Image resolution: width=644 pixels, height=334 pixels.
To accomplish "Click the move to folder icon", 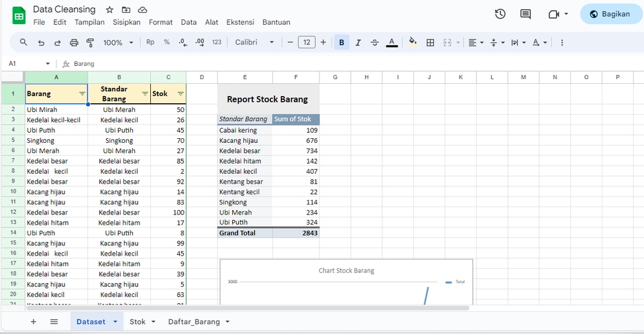I will click(x=126, y=9).
